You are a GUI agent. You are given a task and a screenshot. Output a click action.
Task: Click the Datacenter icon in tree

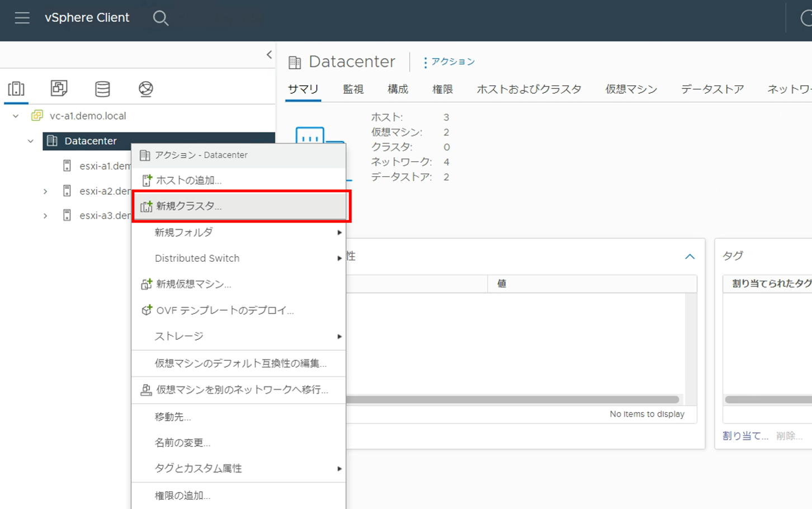[x=52, y=141]
